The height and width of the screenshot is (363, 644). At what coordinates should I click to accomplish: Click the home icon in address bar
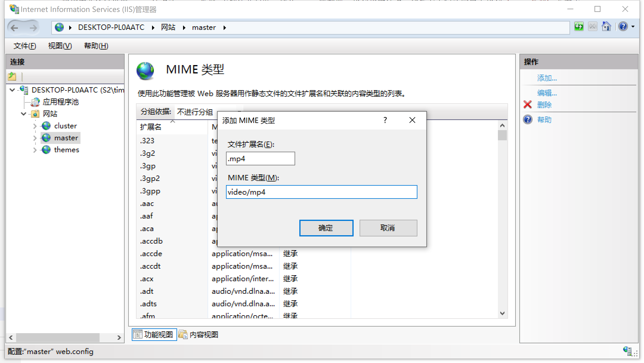[x=606, y=27]
